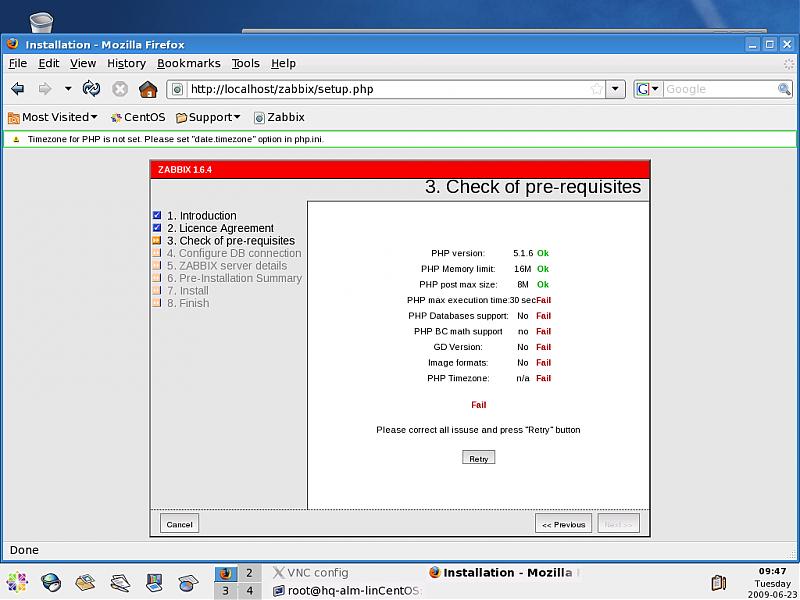This screenshot has width=800, height=600.
Task: Click current-step marker beside Check of pre-requisites
Action: click(x=157, y=240)
